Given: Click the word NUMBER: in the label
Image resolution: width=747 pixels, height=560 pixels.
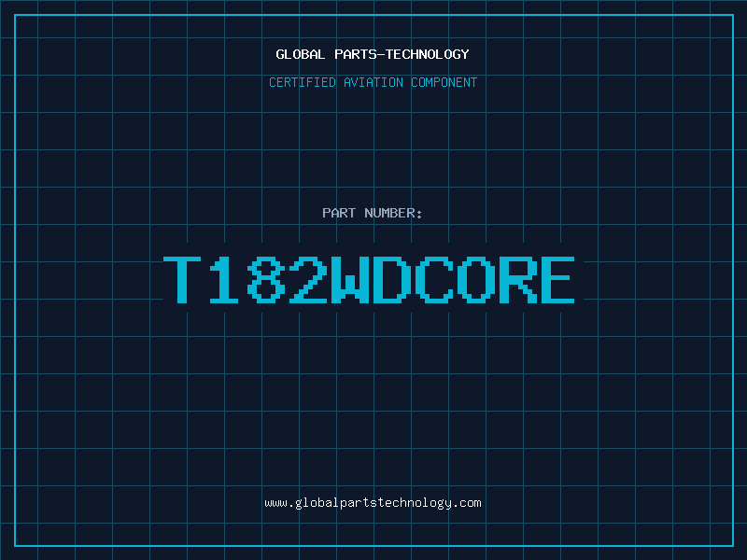Looking at the screenshot, I should (393, 213).
